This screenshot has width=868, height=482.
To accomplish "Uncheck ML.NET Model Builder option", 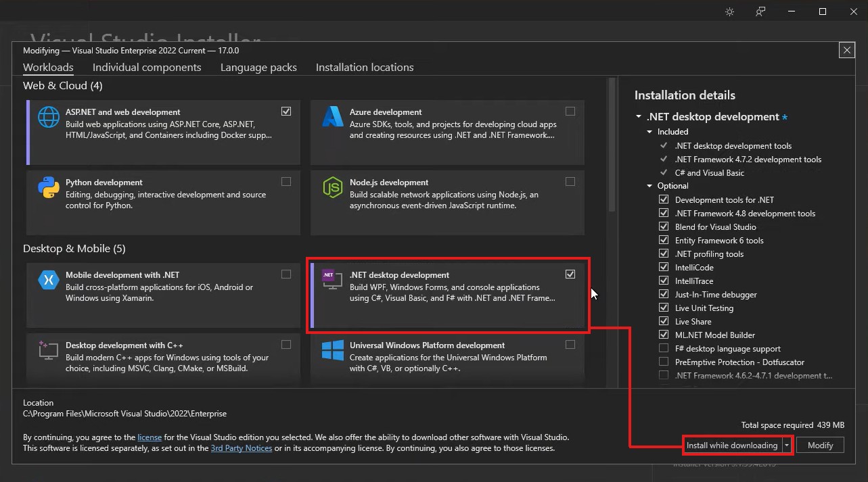I will coord(664,335).
